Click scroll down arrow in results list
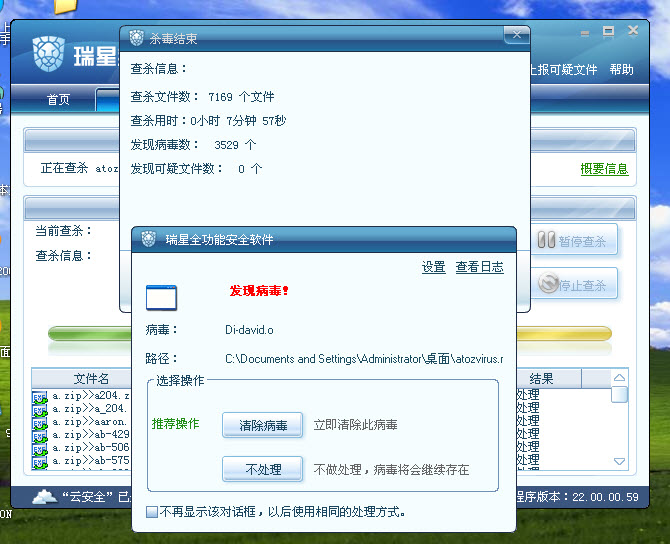670x544 pixels. click(x=619, y=462)
